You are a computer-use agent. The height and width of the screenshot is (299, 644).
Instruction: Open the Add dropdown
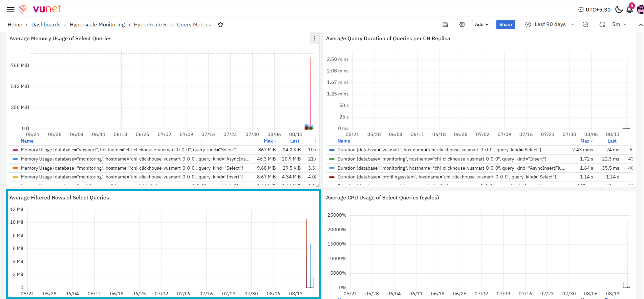[x=482, y=24]
